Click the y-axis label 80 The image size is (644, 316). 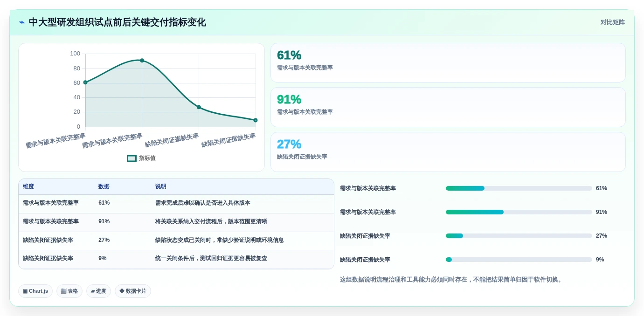point(77,69)
